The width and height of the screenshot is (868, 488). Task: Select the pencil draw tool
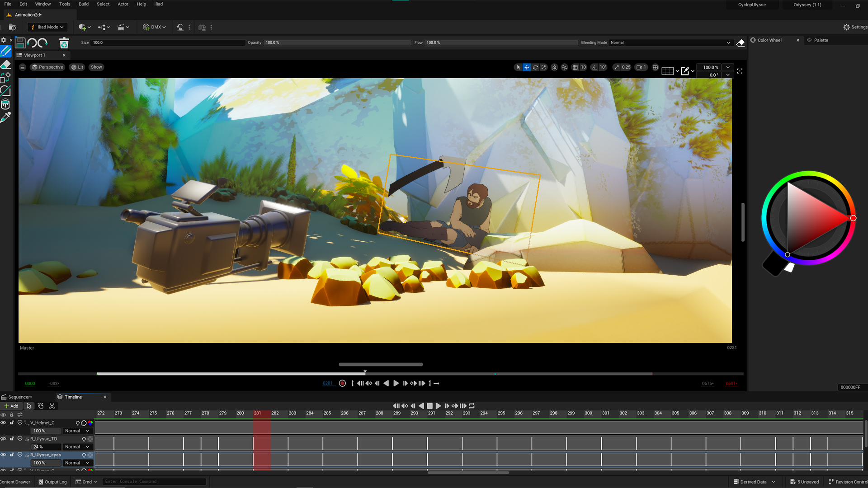click(x=6, y=52)
